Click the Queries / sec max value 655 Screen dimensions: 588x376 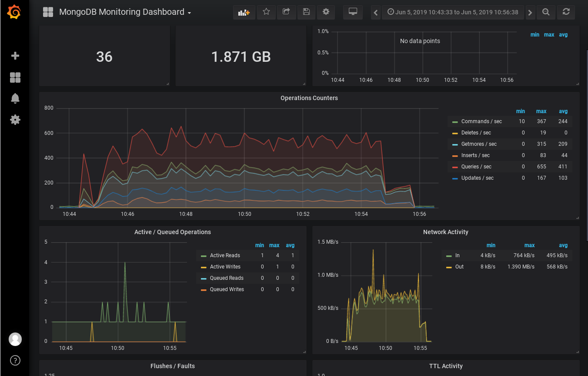[541, 167]
